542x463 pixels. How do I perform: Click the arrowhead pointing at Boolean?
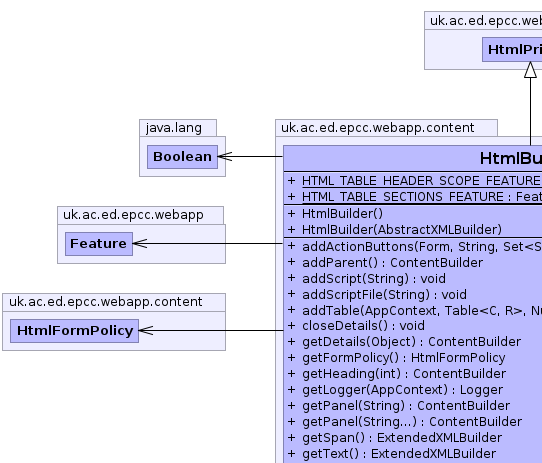225,157
